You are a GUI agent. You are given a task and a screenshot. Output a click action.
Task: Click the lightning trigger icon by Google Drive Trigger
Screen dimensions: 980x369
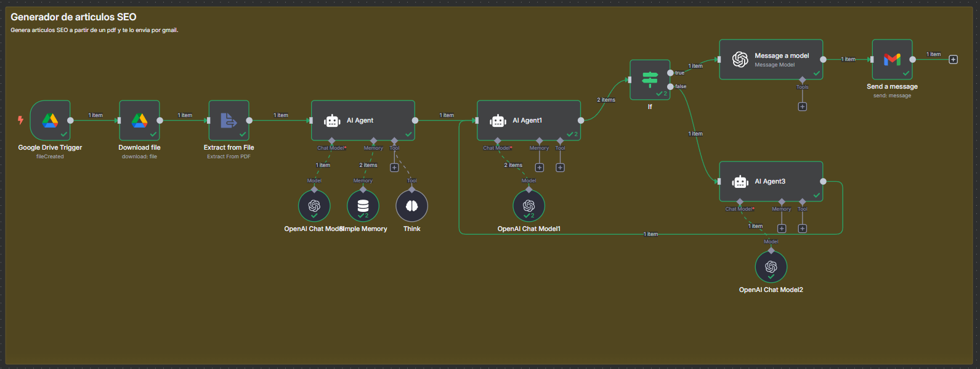pos(20,120)
